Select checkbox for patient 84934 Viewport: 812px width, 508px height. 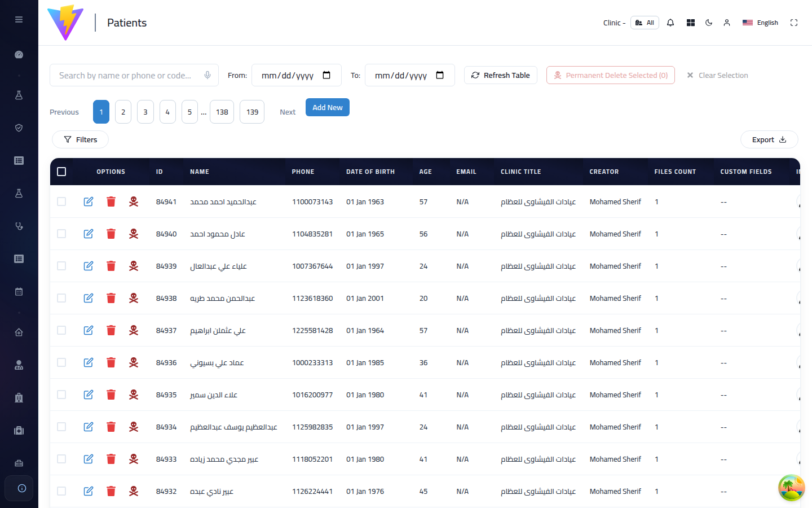pos(61,427)
